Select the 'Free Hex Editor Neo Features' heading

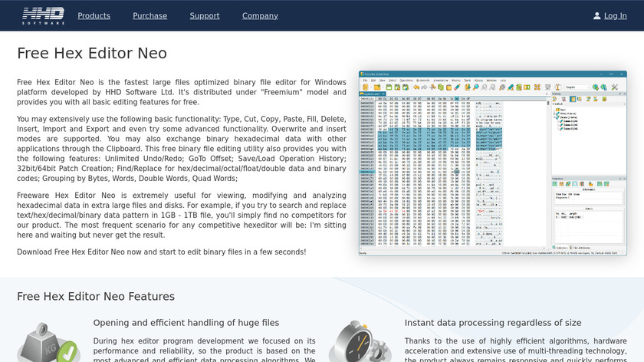point(96,296)
